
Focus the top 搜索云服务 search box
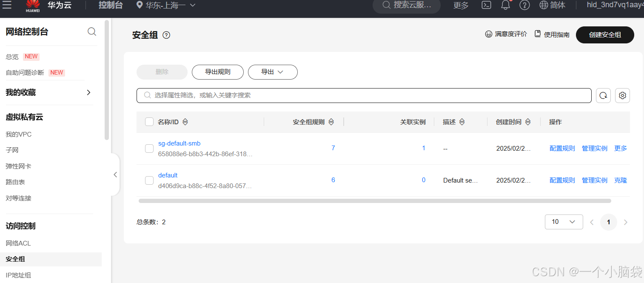point(407,6)
